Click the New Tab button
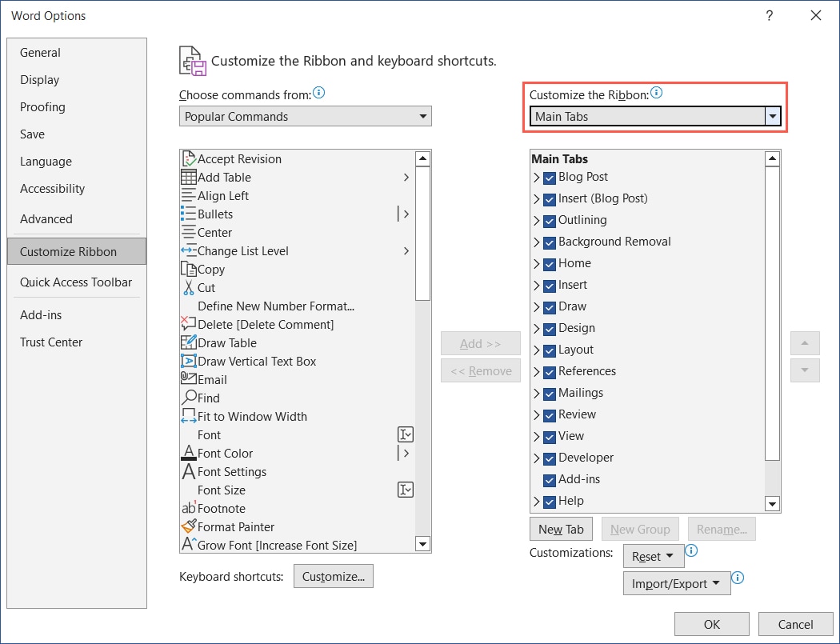Image resolution: width=840 pixels, height=644 pixels. (x=561, y=529)
